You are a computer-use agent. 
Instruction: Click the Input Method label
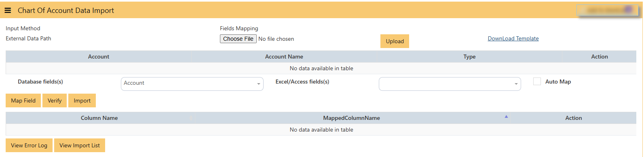[x=23, y=28]
